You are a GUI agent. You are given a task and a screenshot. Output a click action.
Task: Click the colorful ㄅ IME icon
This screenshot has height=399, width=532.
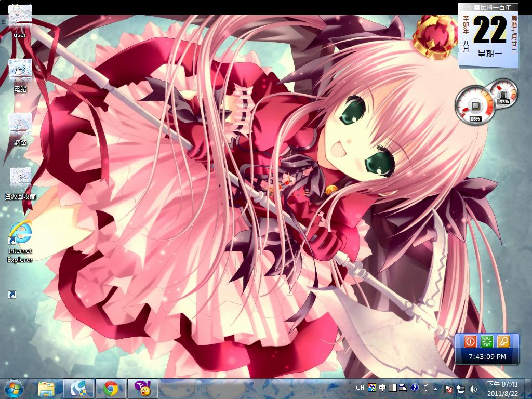[372, 387]
